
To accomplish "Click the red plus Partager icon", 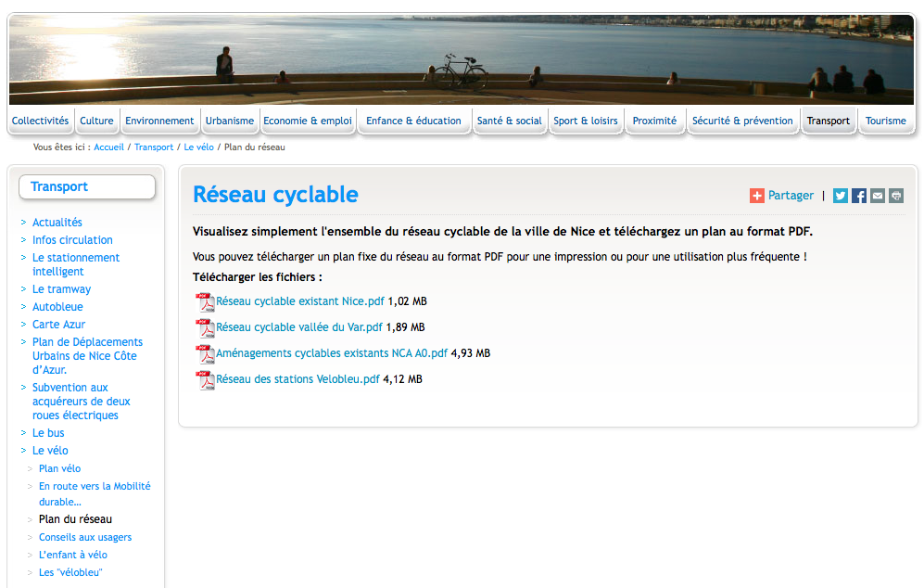I will click(x=757, y=196).
